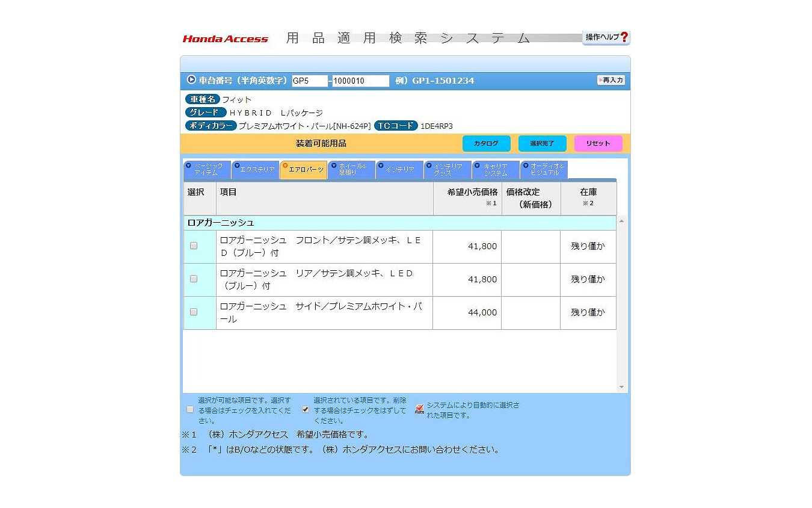812x508 pixels.
Task: Click the play icon beside 車台番号
Action: (x=191, y=79)
